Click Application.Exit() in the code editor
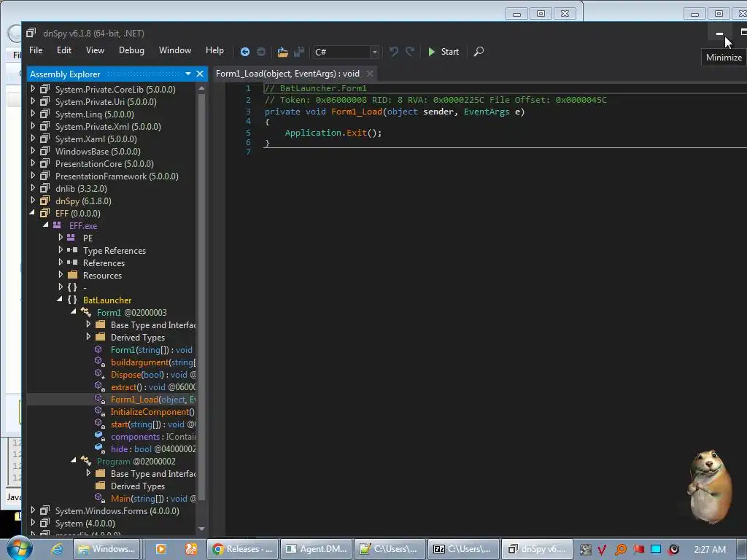This screenshot has width=747, height=560. point(333,133)
